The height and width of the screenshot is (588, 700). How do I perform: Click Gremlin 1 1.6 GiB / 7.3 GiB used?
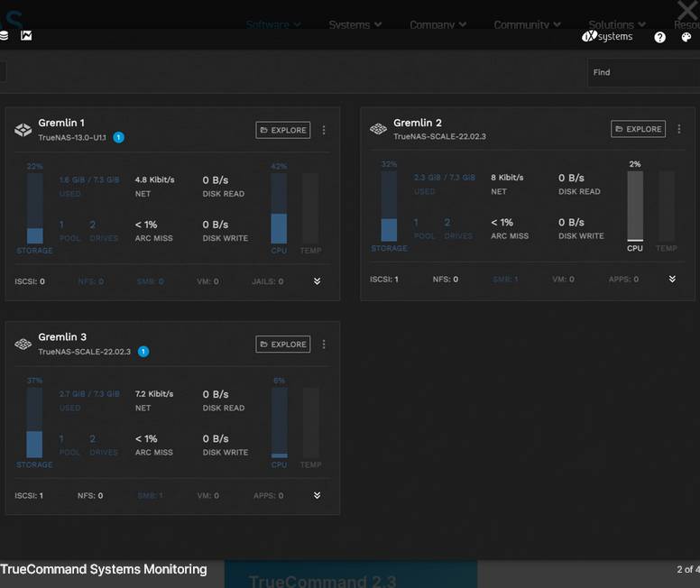(x=89, y=180)
